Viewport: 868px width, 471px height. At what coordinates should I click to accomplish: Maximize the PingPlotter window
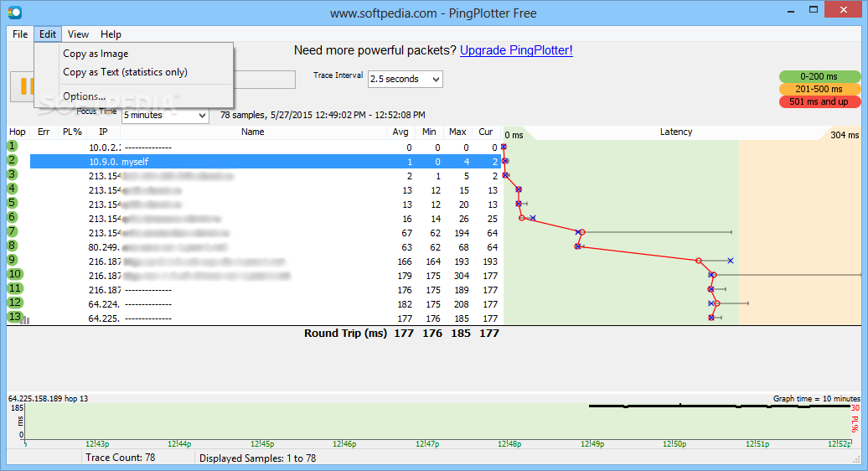[x=814, y=9]
